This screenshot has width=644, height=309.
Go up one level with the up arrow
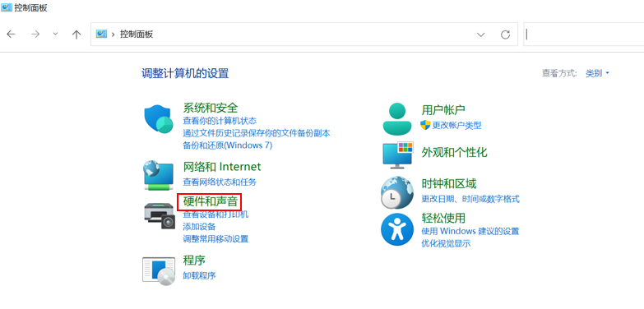tap(76, 35)
